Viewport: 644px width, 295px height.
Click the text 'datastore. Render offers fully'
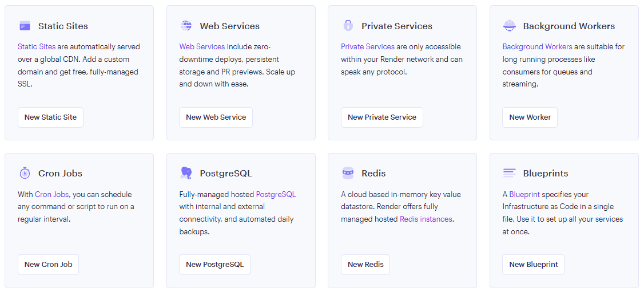tap(389, 207)
